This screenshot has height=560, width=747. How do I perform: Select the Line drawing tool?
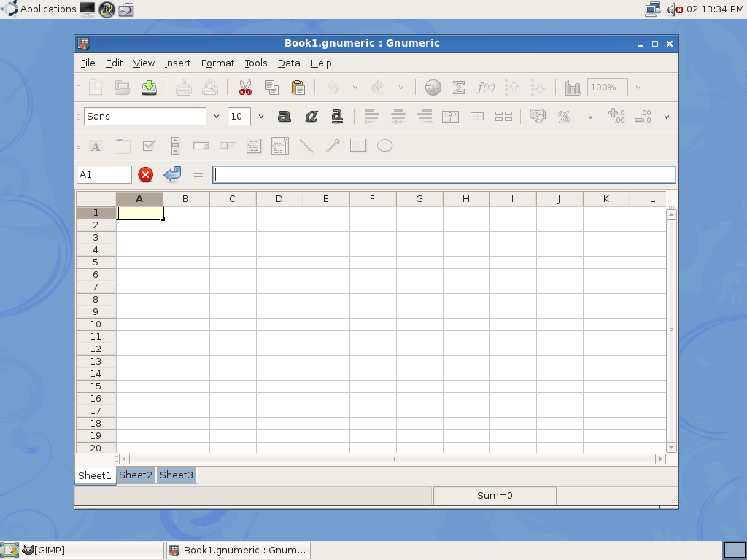[306, 146]
